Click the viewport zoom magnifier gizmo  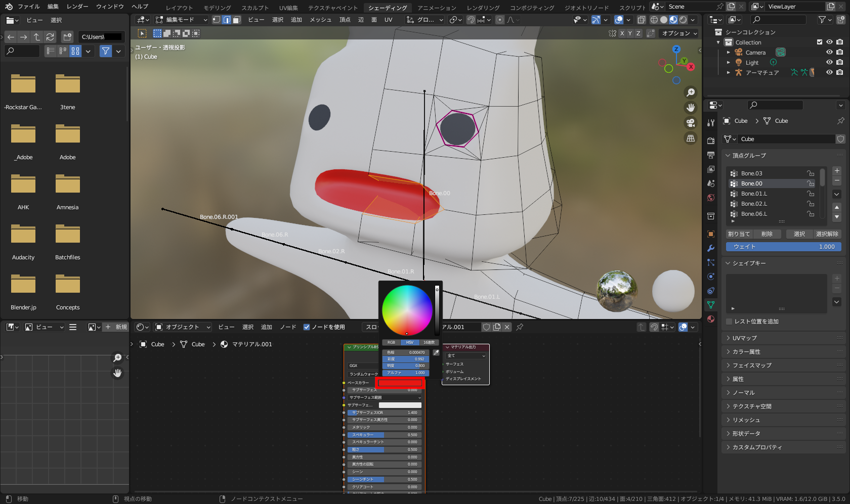pos(691,93)
